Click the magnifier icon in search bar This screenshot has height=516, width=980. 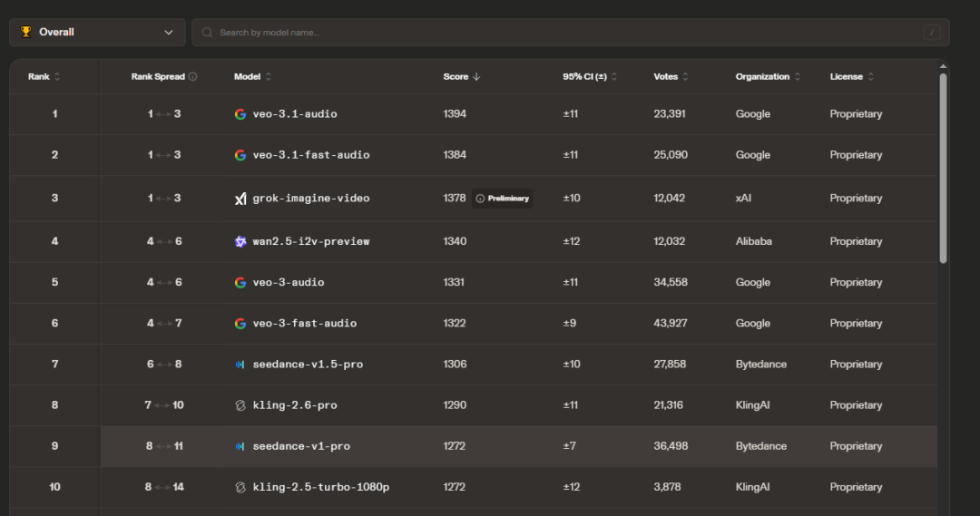207,33
